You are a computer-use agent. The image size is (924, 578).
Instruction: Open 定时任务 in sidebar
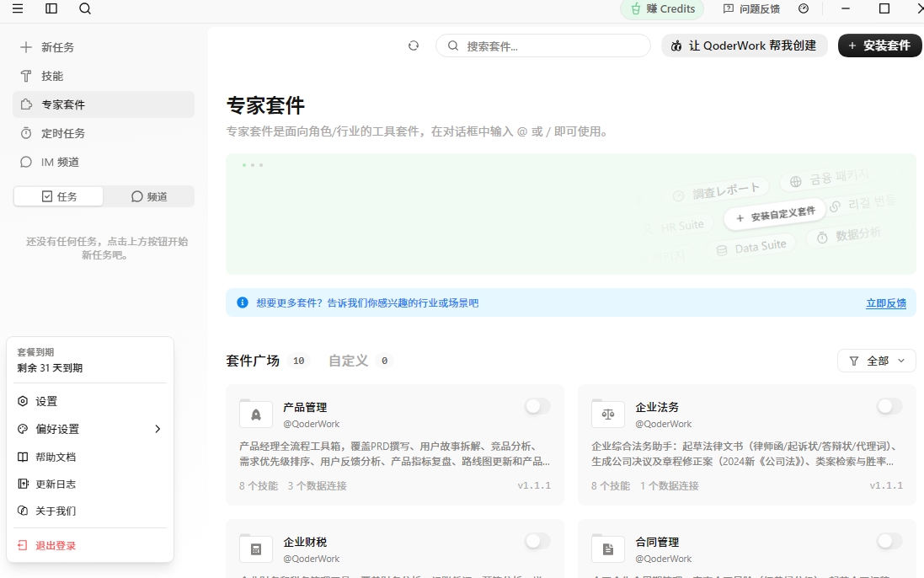[x=104, y=133]
